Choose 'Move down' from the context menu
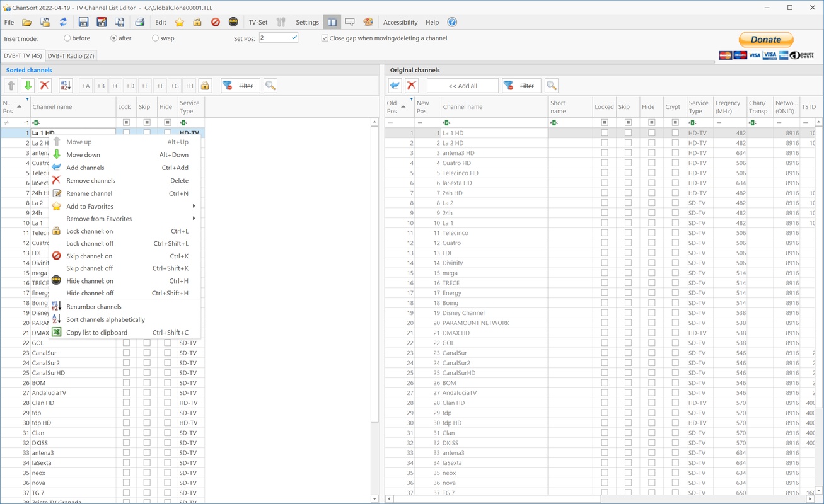This screenshot has width=824, height=504. pos(124,155)
